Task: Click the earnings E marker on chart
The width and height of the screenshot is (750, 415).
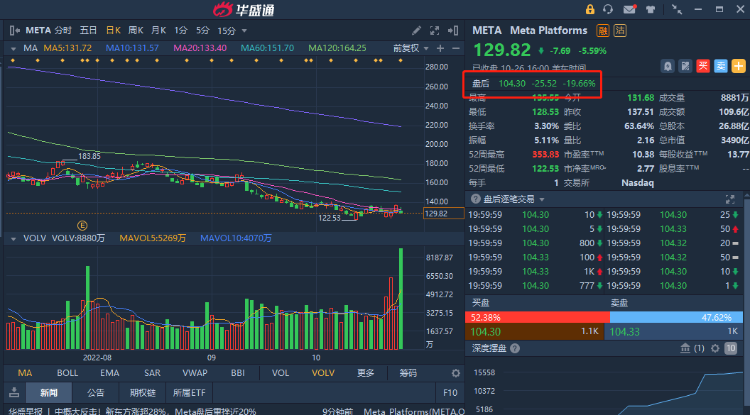Action: [x=82, y=225]
